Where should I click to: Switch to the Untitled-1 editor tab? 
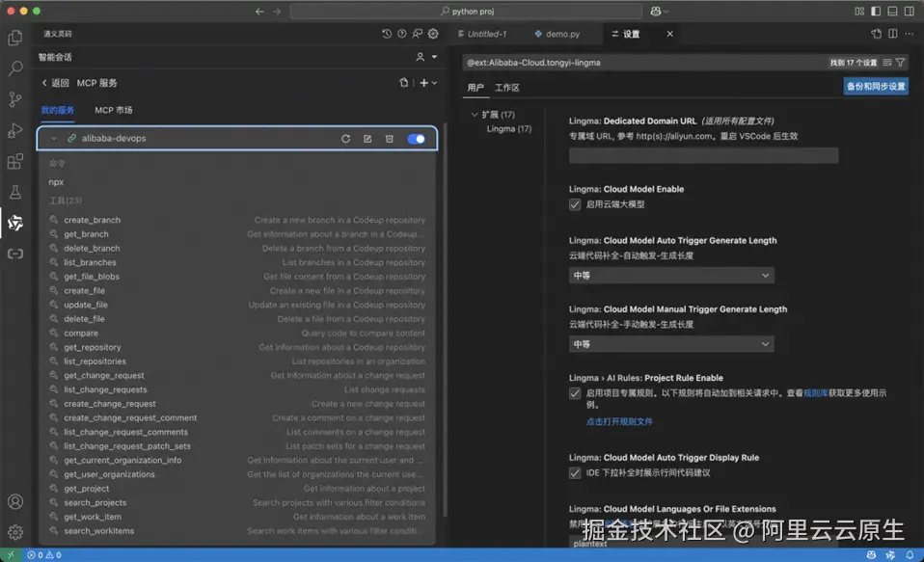[482, 34]
